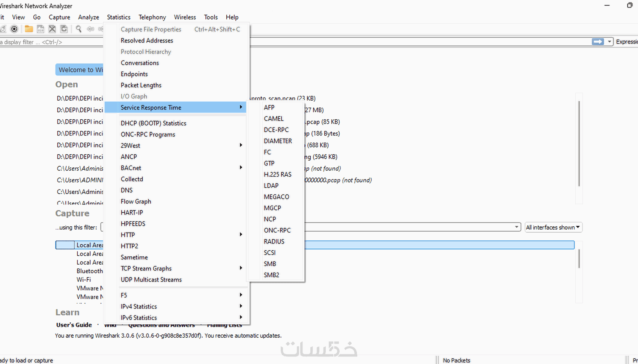Choose DCE-RPC from the submenu
The width and height of the screenshot is (638, 364).
pos(276,130)
